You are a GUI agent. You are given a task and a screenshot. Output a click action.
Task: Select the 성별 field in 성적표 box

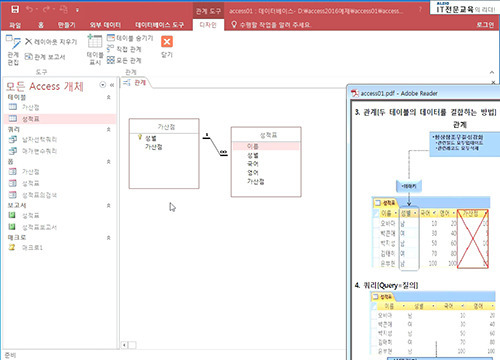tap(253, 155)
